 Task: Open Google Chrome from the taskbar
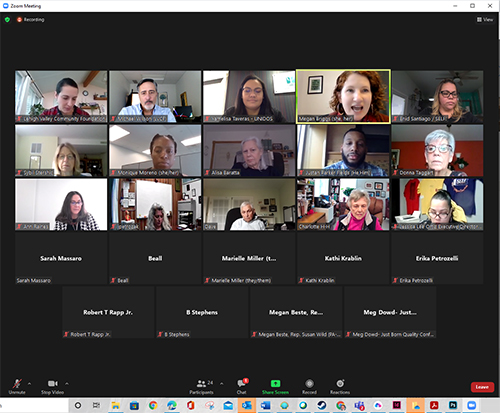(153, 405)
